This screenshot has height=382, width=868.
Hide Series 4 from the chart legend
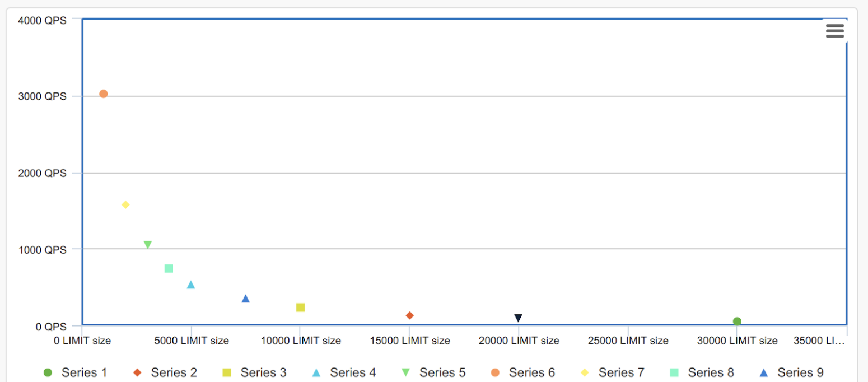click(x=353, y=372)
